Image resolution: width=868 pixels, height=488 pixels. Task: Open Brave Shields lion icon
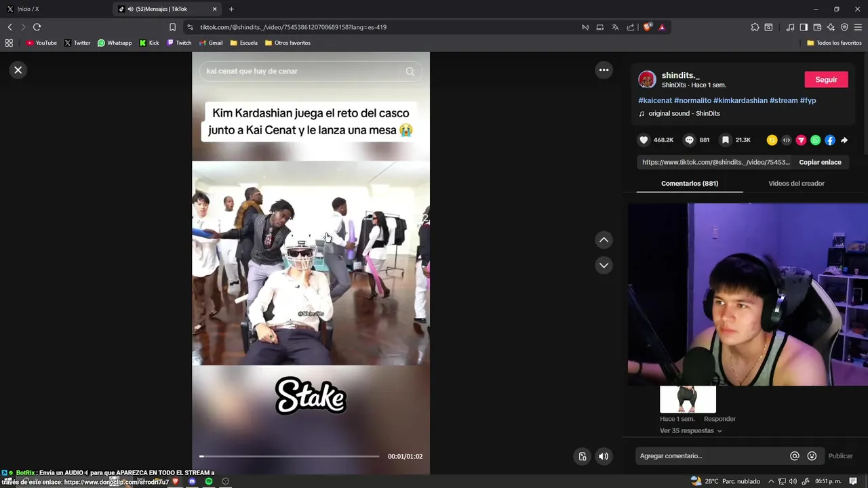647,27
